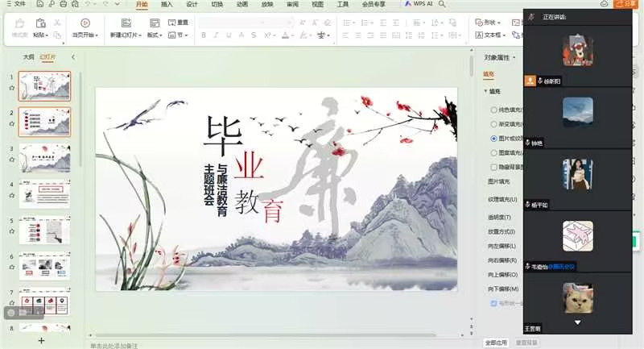
Task: Click the Text Box (文本框) icon
Action: coord(480,35)
